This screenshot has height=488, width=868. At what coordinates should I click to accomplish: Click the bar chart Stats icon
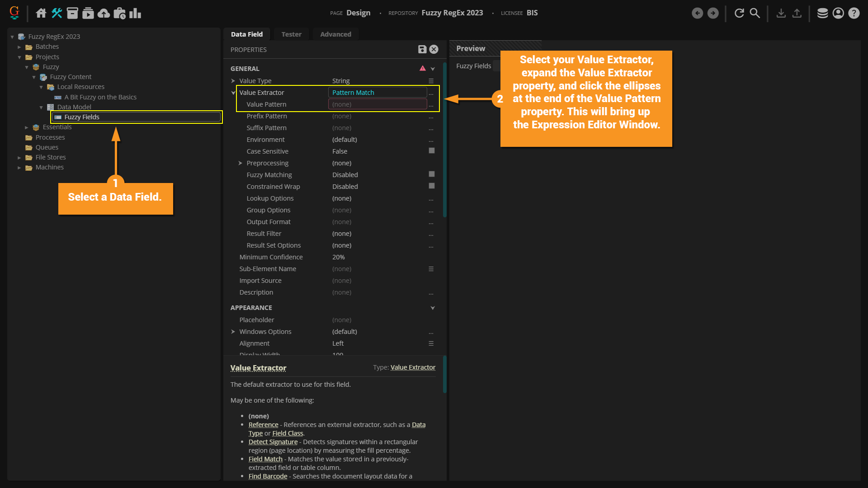coord(135,13)
